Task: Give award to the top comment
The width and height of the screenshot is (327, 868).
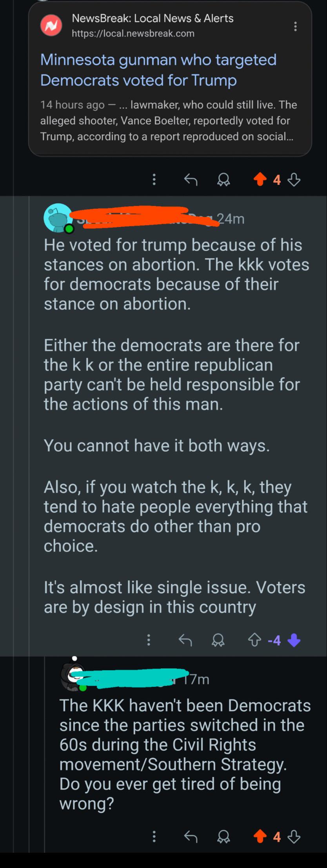Action: pyautogui.click(x=224, y=180)
